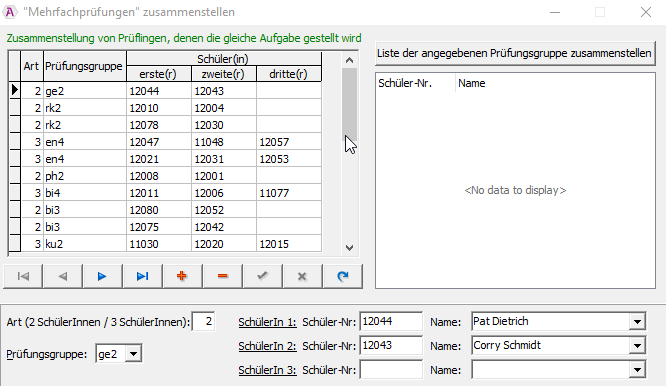
Task: Select cell with student number 12053
Action: [x=289, y=159]
